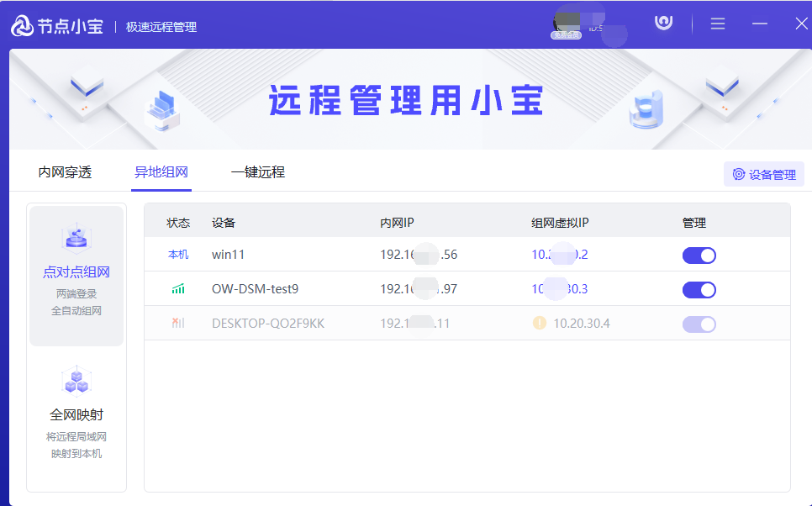
Task: Switch to the 一键远程 tab
Action: tap(258, 172)
